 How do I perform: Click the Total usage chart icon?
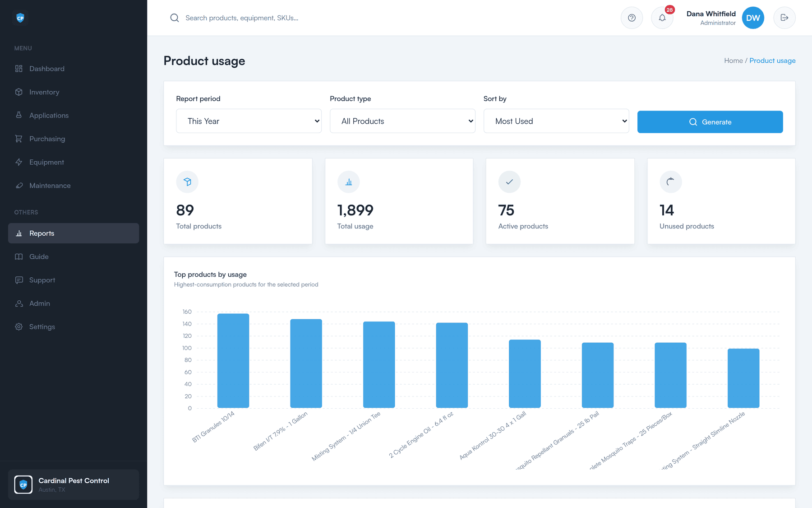pyautogui.click(x=349, y=182)
